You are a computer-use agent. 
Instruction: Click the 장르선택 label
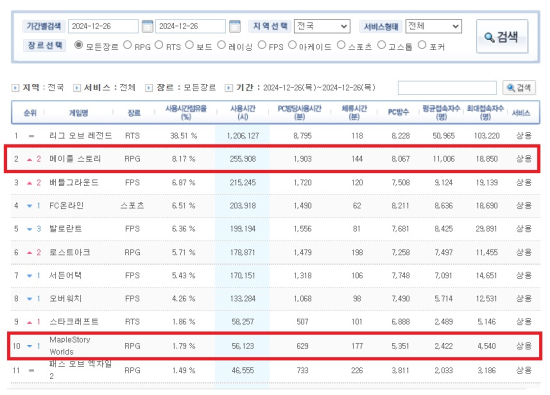tap(45, 45)
